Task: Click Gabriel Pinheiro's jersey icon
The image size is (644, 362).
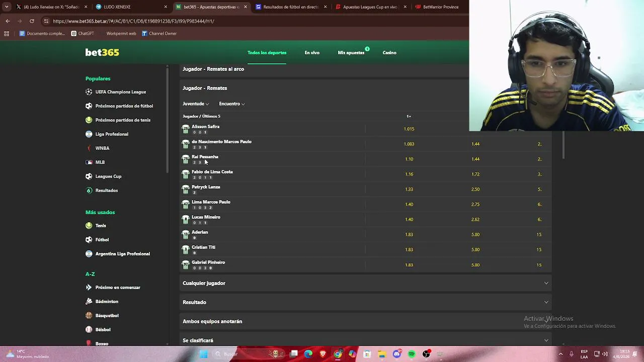Action: tap(186, 265)
